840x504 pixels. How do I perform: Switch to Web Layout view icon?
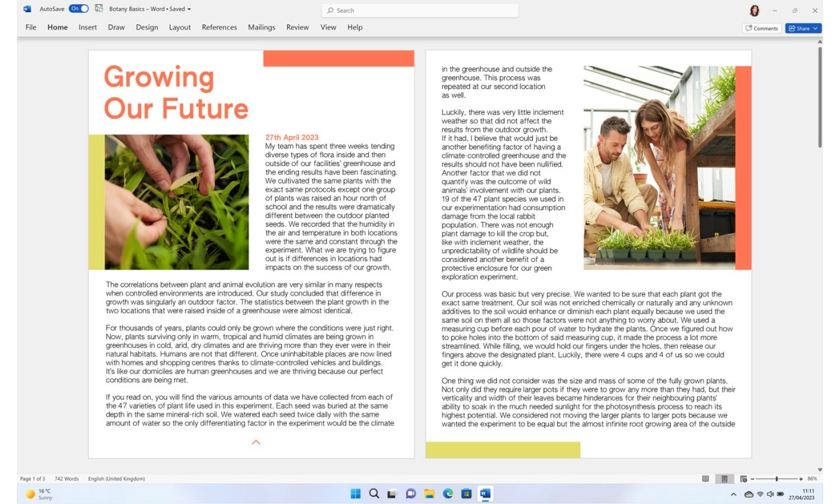(x=743, y=478)
